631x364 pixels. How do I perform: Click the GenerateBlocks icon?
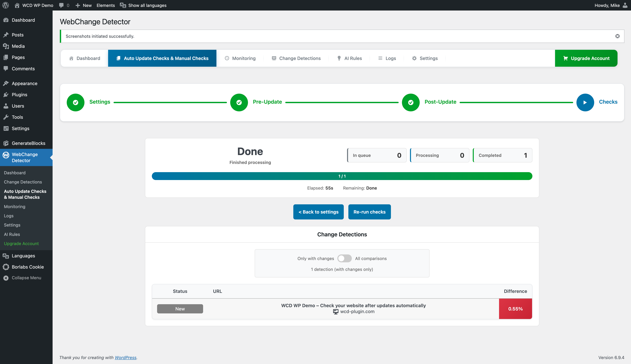[x=6, y=143]
